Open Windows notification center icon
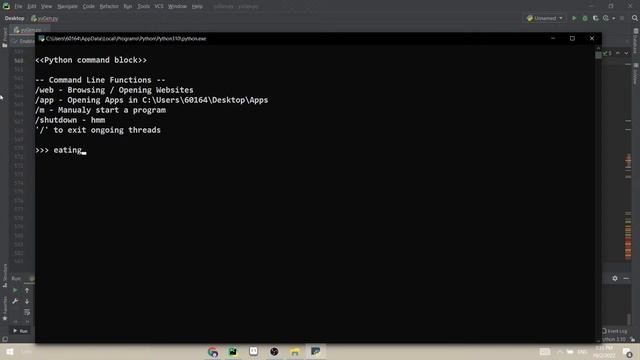640x360 pixels. (x=627, y=352)
